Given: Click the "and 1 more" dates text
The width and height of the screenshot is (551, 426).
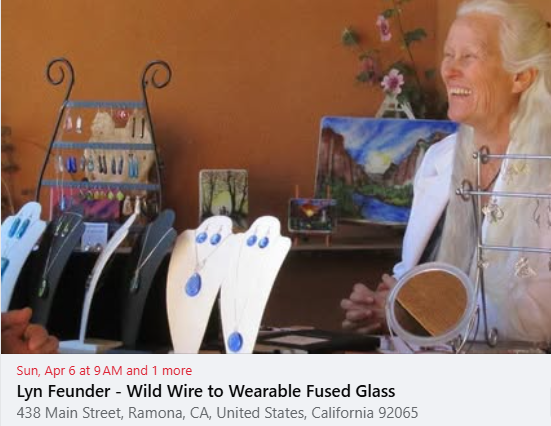Looking at the screenshot, I should pyautogui.click(x=159, y=370).
